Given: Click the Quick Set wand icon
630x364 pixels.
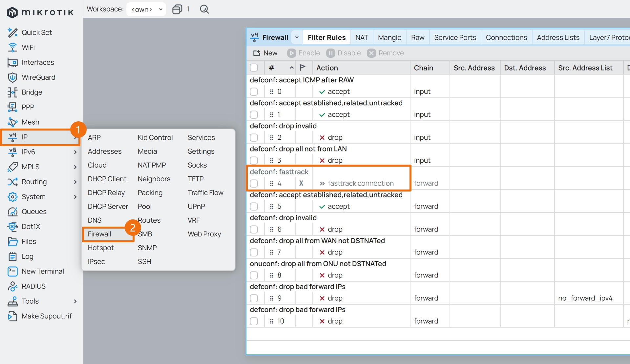Looking at the screenshot, I should pyautogui.click(x=12, y=32).
